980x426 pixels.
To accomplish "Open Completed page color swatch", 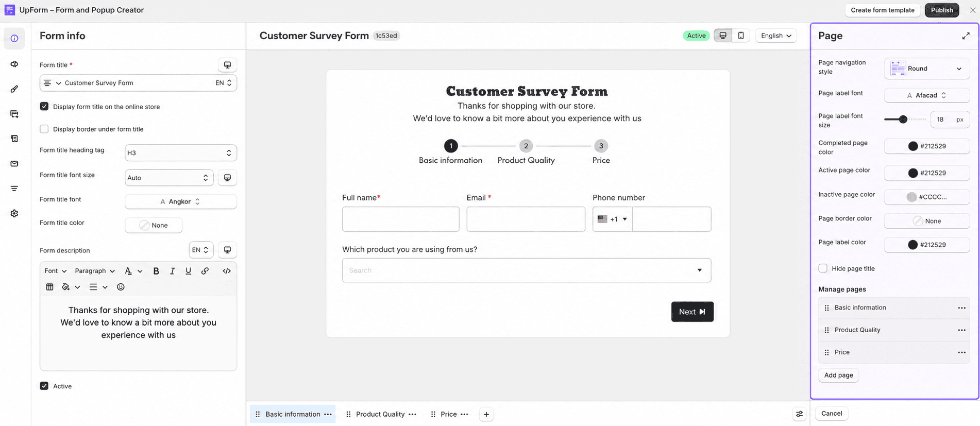I will (x=927, y=146).
